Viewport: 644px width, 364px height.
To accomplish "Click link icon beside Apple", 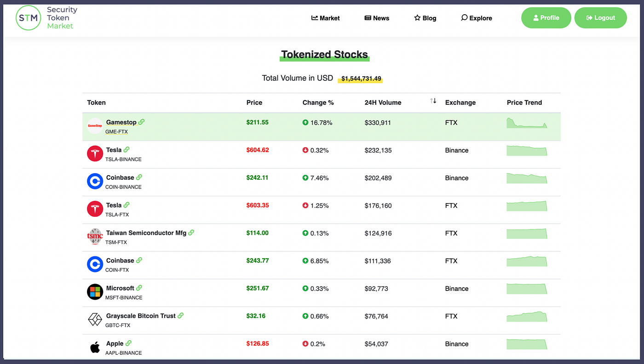I will click(128, 343).
